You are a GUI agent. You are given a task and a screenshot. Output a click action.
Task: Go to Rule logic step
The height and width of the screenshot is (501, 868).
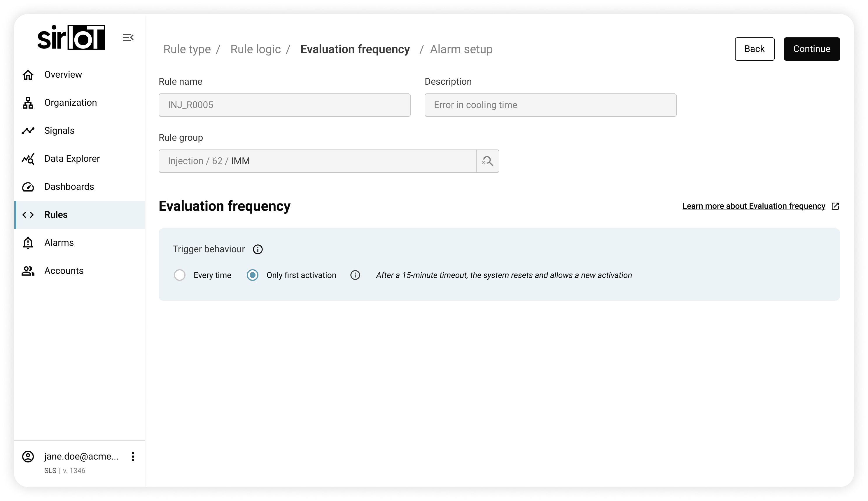255,49
